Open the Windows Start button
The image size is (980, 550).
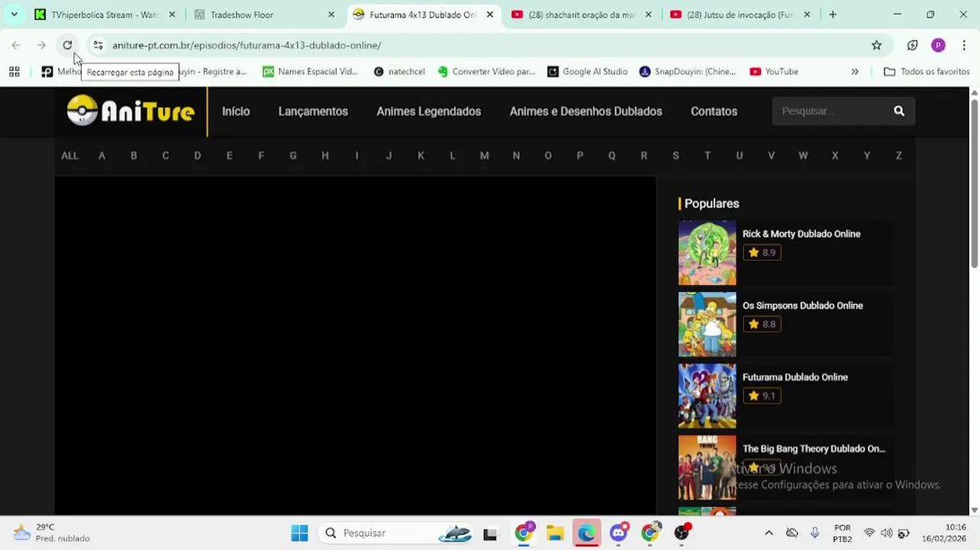point(299,533)
